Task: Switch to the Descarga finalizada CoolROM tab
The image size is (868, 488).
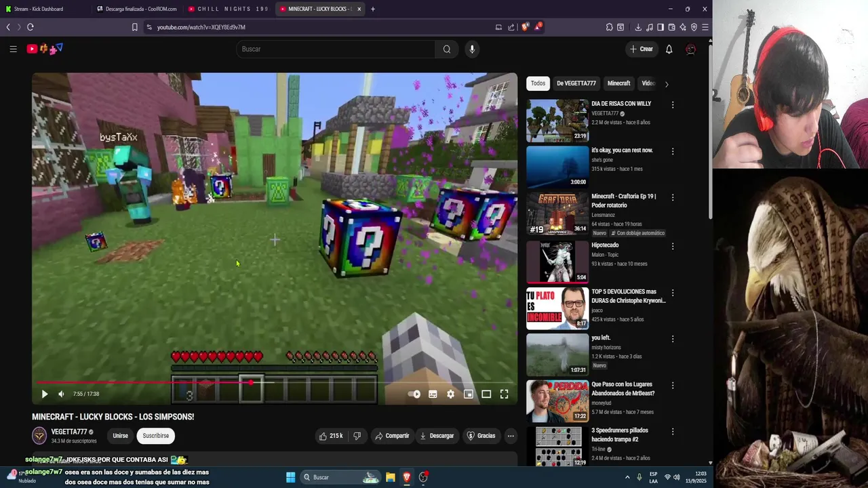Action: tap(136, 9)
